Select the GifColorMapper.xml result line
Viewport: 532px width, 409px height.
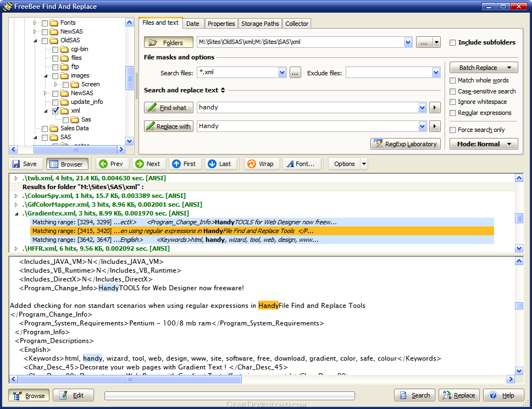click(x=112, y=204)
